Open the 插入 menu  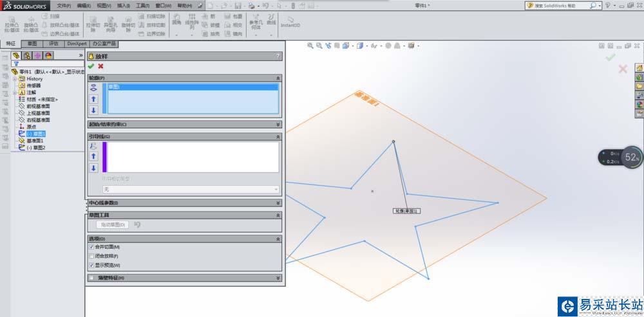(x=121, y=5)
